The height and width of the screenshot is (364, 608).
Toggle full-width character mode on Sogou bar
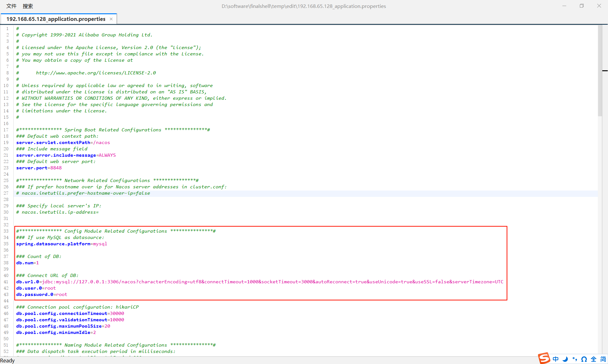[593, 359]
